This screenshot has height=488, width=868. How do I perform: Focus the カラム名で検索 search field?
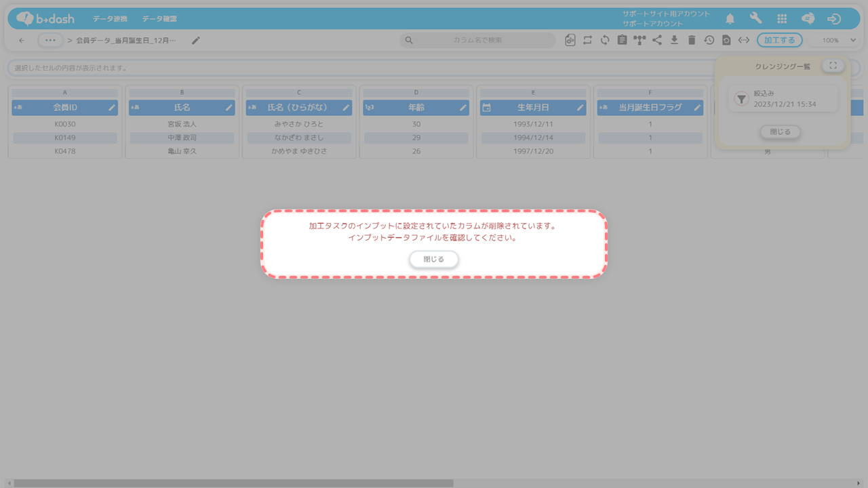tap(477, 40)
